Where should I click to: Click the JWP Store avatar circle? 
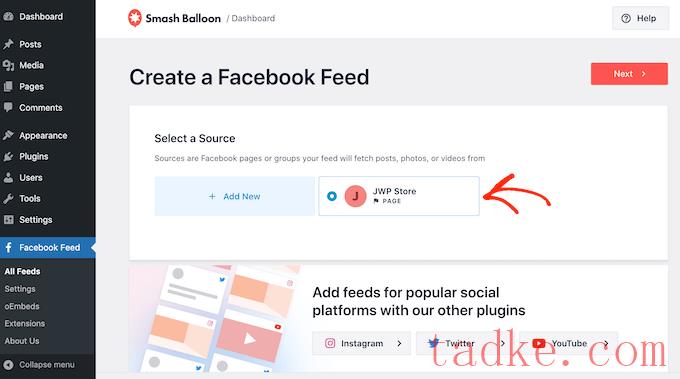[x=355, y=196]
